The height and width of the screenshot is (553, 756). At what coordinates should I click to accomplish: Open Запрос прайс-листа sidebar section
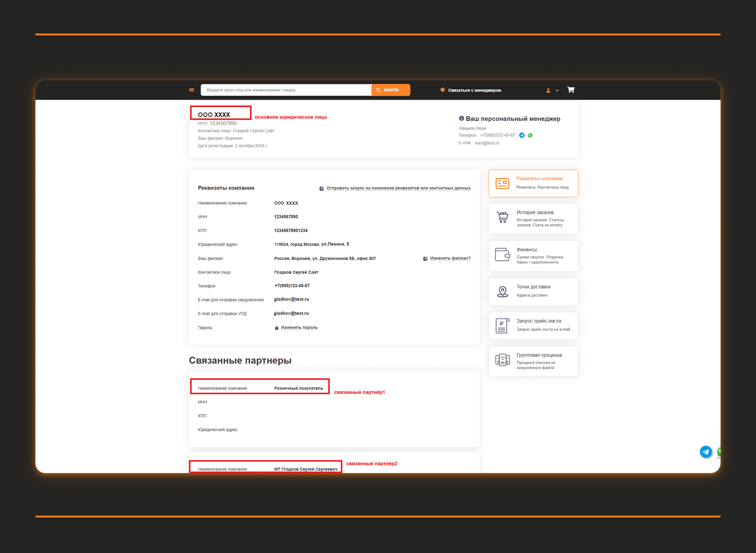(x=533, y=326)
